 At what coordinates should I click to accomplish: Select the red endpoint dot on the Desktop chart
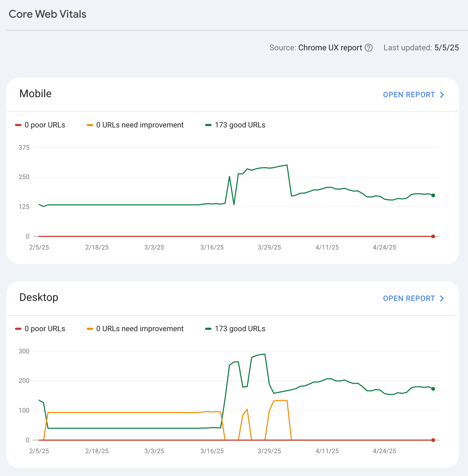pyautogui.click(x=433, y=440)
